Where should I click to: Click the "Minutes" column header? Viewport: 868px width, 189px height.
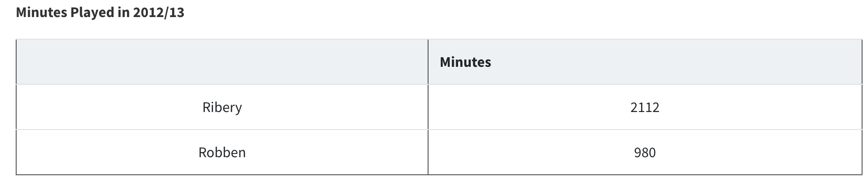coord(465,62)
